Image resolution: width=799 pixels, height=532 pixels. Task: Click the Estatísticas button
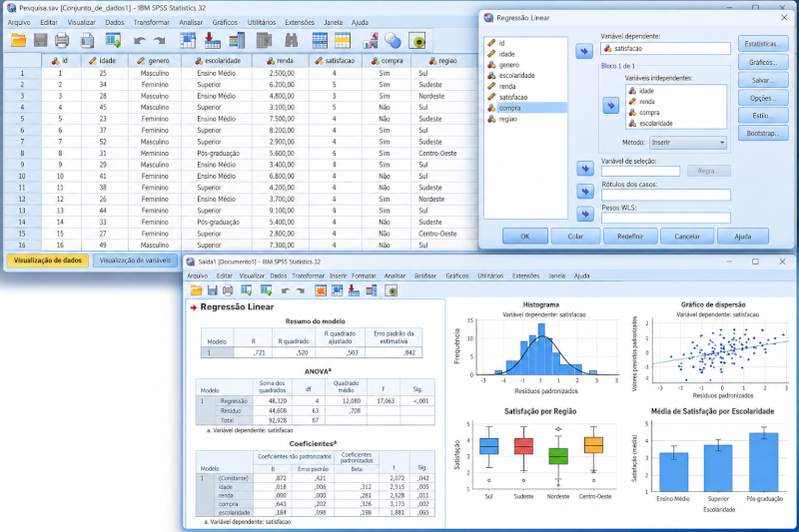point(763,44)
